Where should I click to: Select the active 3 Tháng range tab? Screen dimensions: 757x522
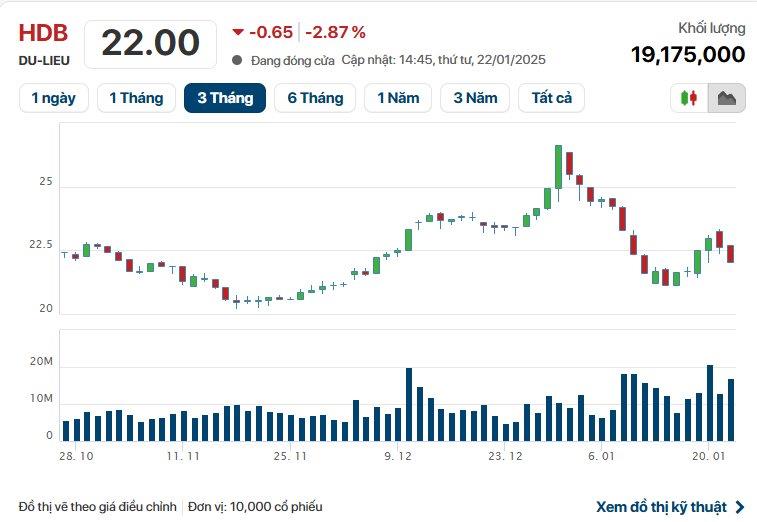[x=224, y=98]
